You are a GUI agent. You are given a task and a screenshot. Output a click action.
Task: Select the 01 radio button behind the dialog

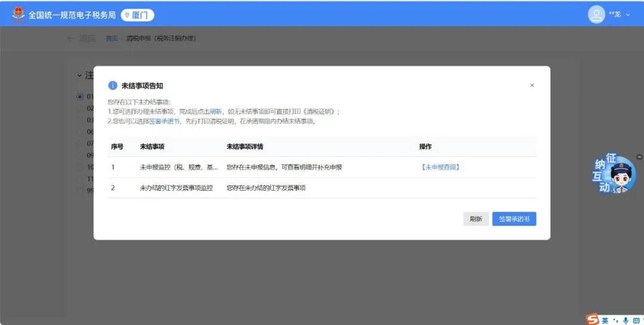tap(80, 97)
